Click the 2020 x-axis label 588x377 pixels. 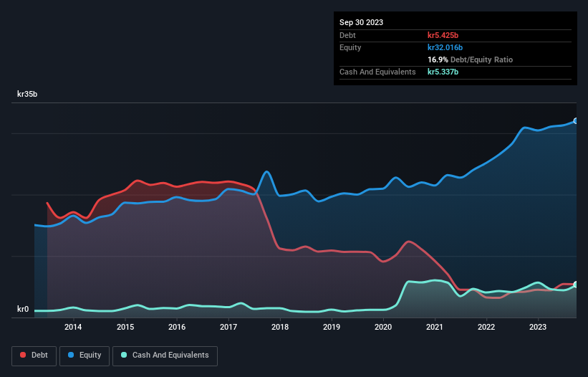(x=383, y=327)
